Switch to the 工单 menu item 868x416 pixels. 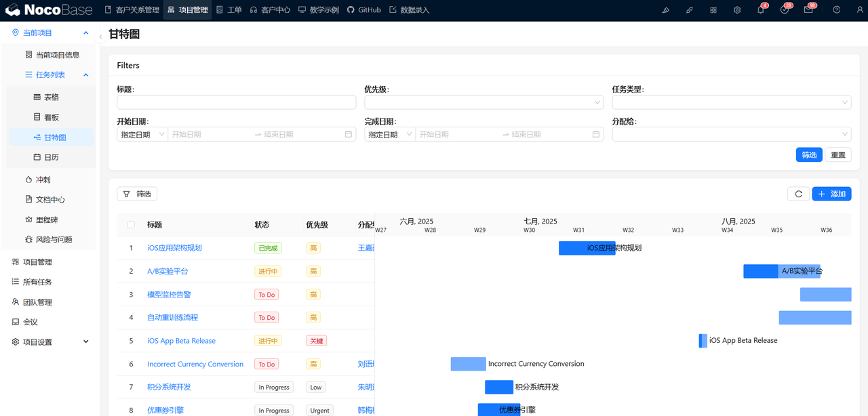coord(229,9)
